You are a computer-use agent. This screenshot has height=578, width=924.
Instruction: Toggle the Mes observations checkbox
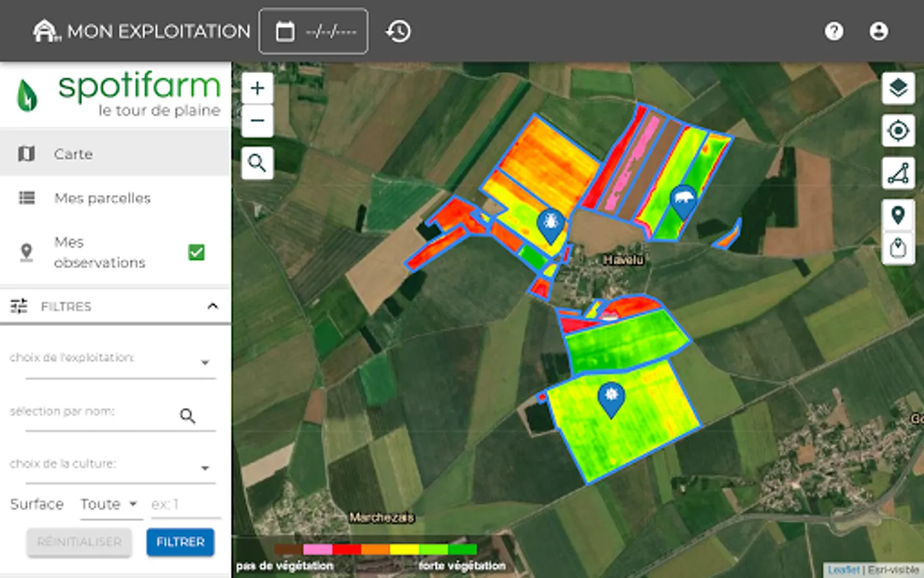(x=196, y=252)
